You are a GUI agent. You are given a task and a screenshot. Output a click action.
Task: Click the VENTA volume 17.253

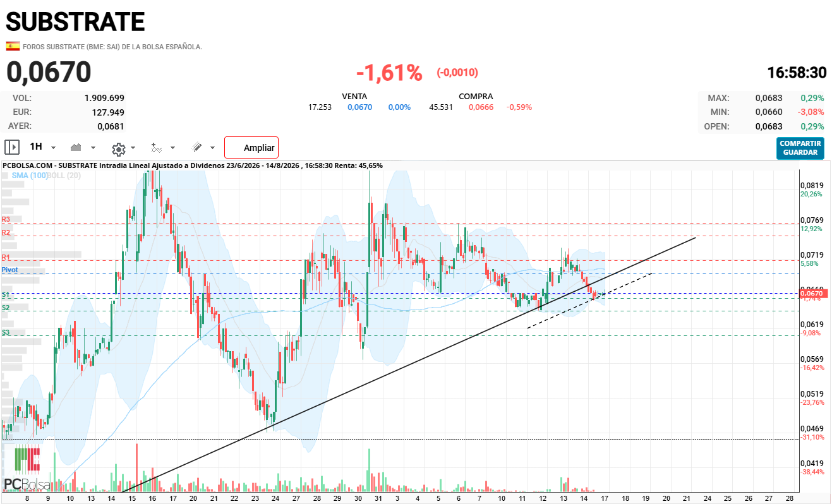(320, 107)
